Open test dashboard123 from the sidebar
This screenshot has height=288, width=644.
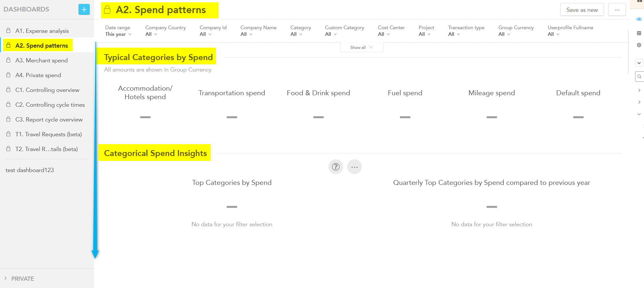coord(30,170)
